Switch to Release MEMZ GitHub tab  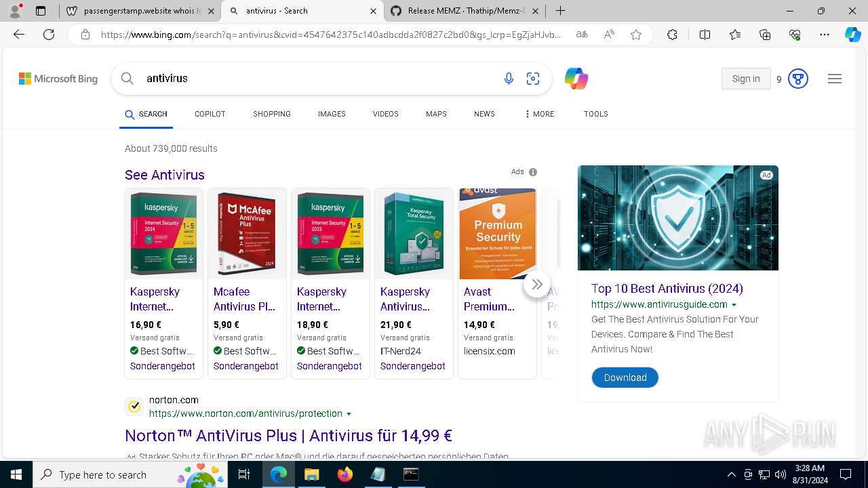tap(465, 11)
